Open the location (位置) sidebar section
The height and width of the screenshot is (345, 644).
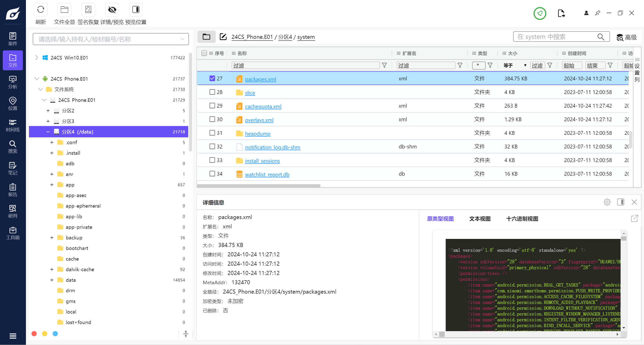click(x=13, y=104)
